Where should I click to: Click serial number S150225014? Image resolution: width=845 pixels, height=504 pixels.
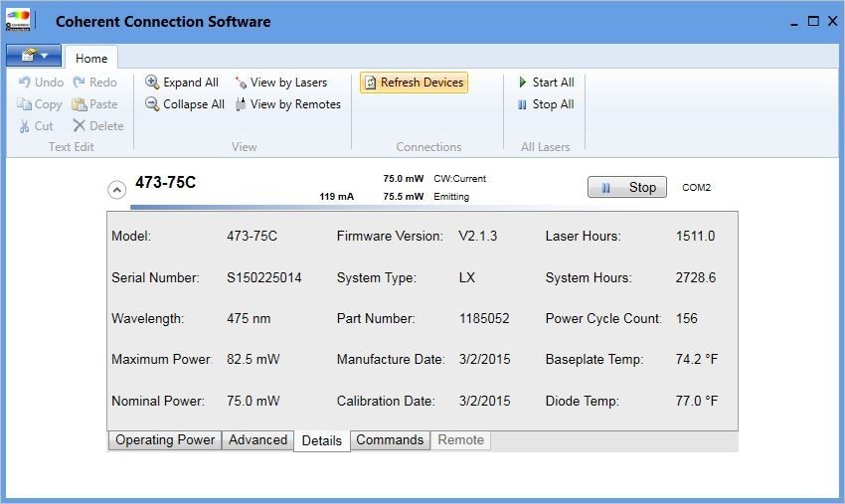pos(264,277)
